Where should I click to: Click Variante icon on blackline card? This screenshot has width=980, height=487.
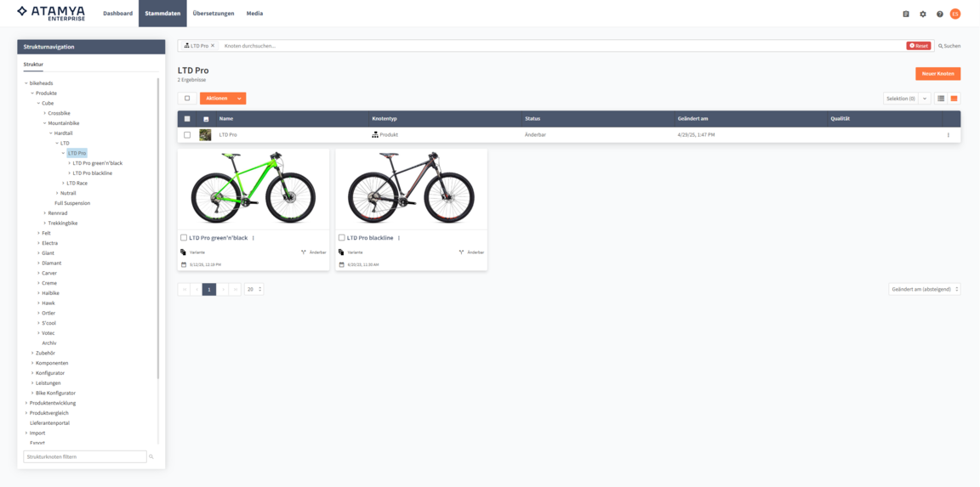point(341,252)
